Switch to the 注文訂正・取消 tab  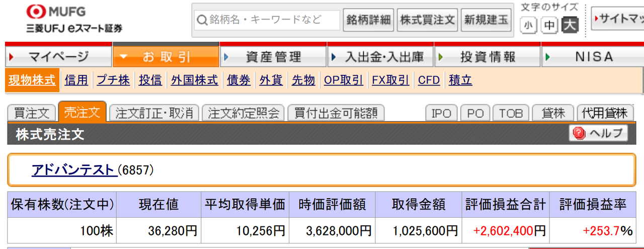click(x=154, y=113)
